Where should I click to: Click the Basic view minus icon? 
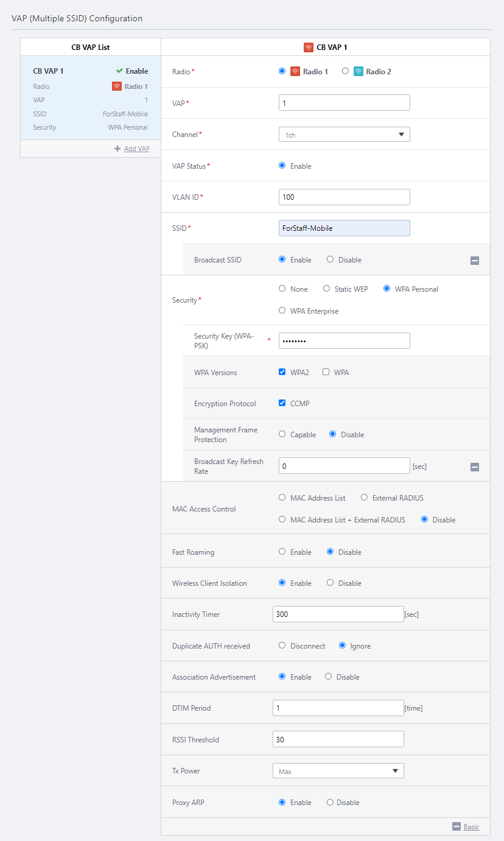(457, 826)
